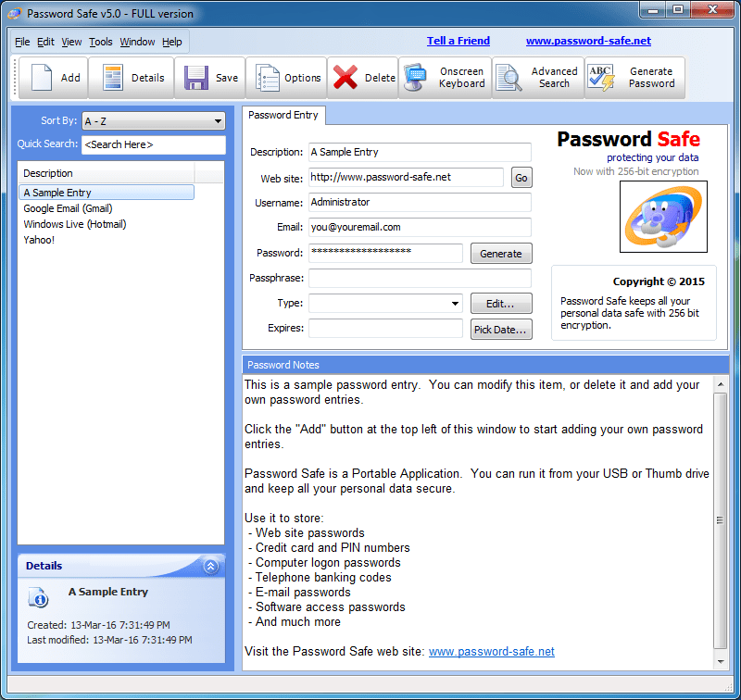Open the Tools menu

pos(101,42)
